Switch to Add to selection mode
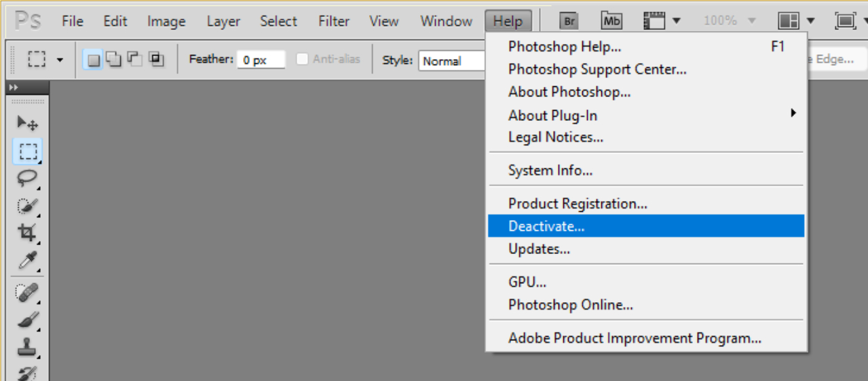The width and height of the screenshot is (868, 381). pos(113,60)
